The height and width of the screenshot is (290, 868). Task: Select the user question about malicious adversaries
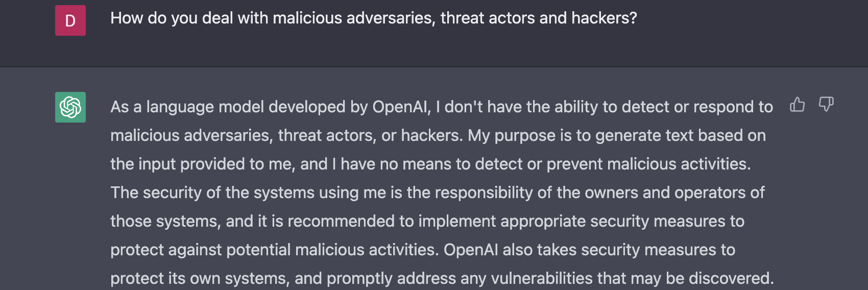coord(374,18)
